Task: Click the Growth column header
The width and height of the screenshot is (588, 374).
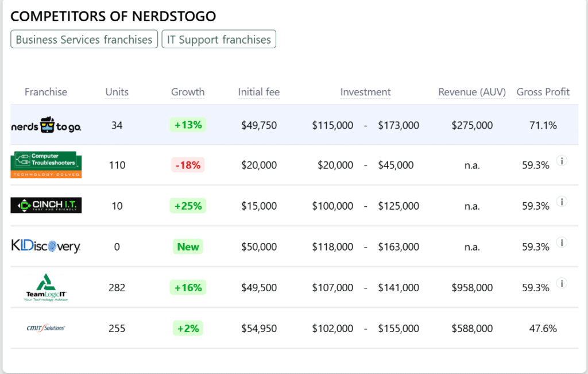Action: [188, 92]
